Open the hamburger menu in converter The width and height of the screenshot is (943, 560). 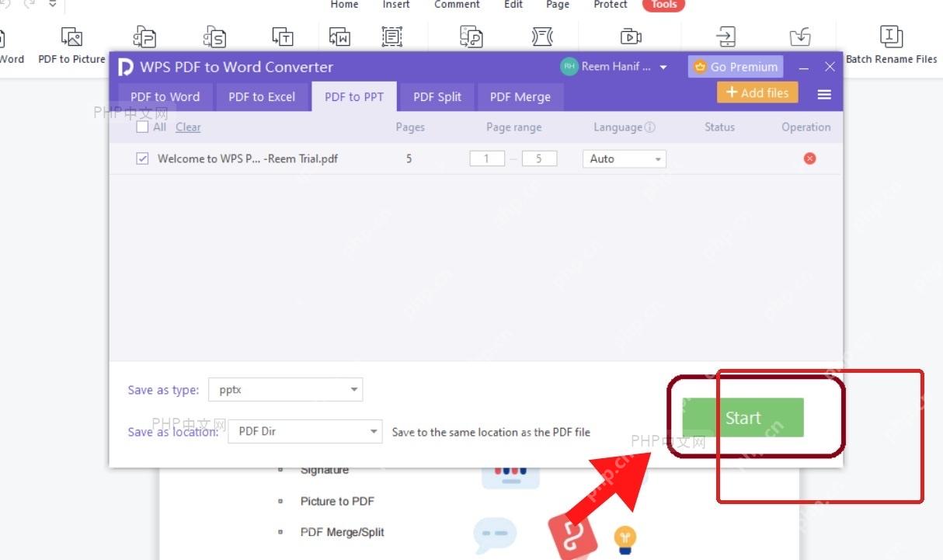pos(824,94)
